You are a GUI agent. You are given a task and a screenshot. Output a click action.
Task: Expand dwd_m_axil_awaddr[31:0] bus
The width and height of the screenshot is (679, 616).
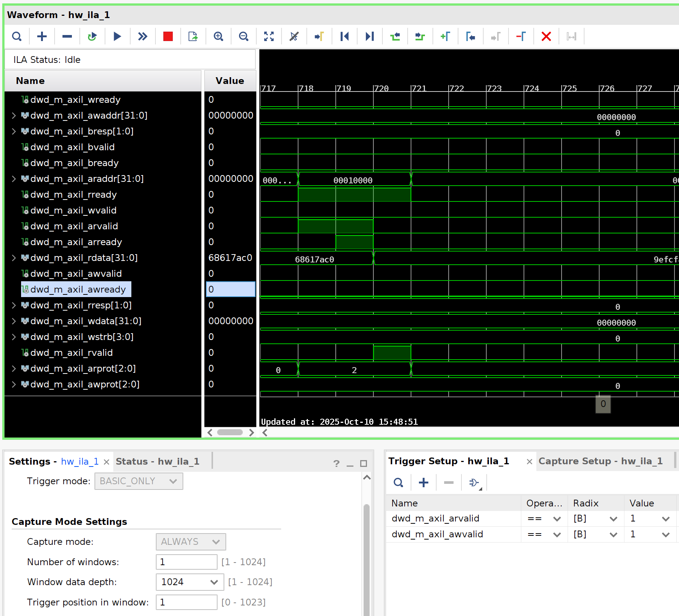tap(14, 116)
